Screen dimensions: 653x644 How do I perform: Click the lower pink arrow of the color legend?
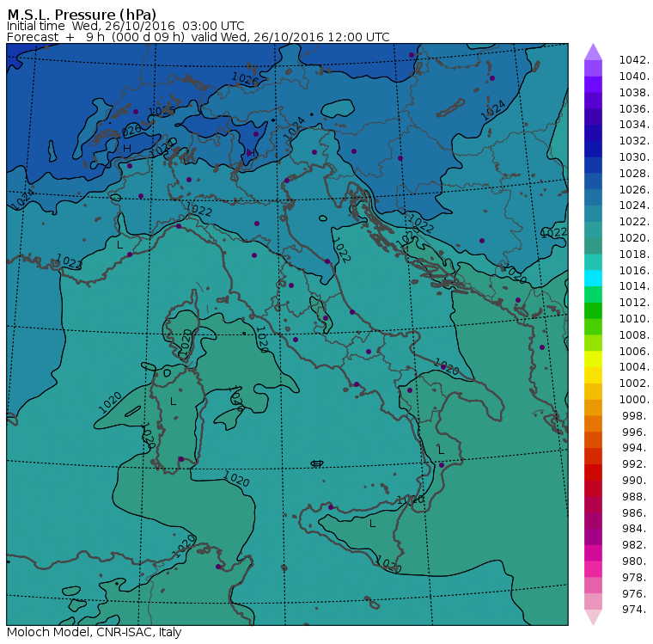(x=593, y=617)
